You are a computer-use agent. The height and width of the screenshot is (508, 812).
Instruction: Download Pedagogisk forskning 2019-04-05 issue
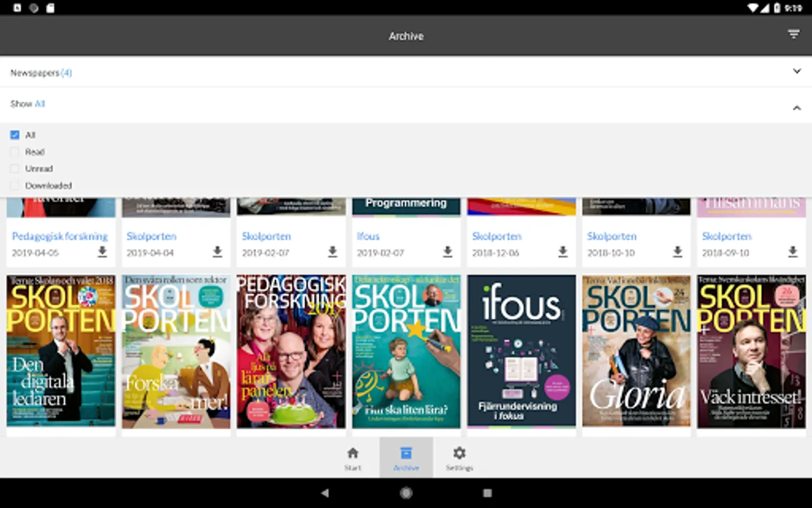click(102, 251)
